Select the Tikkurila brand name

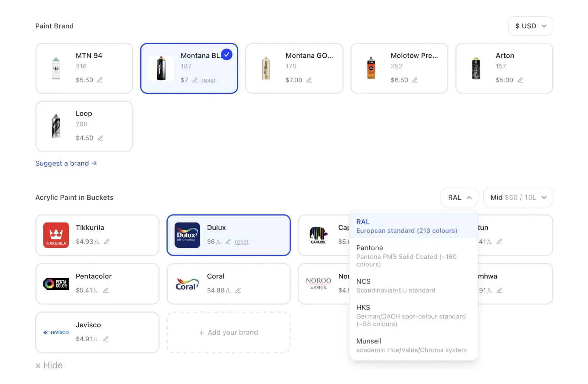pos(90,228)
